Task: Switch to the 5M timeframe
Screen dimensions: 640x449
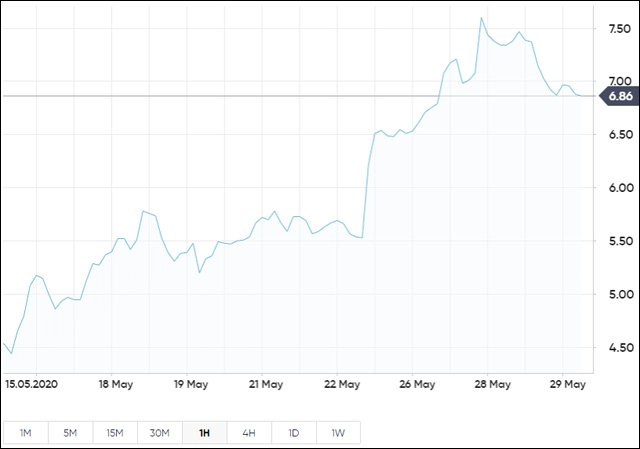Action: [70, 432]
